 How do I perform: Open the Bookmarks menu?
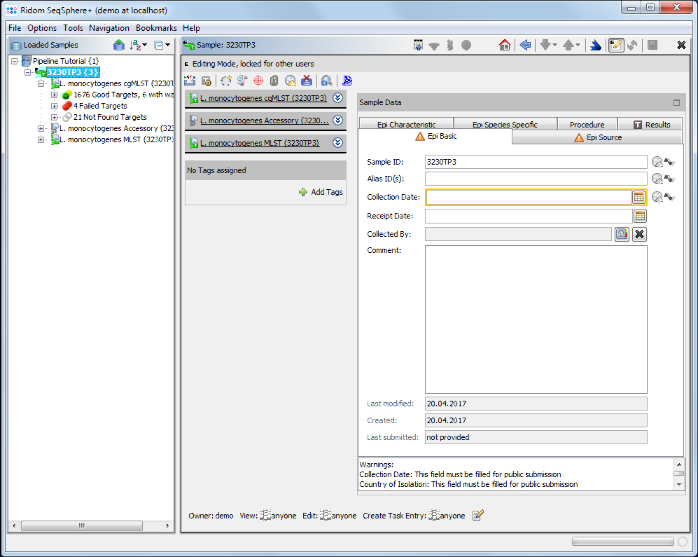pyautogui.click(x=156, y=28)
